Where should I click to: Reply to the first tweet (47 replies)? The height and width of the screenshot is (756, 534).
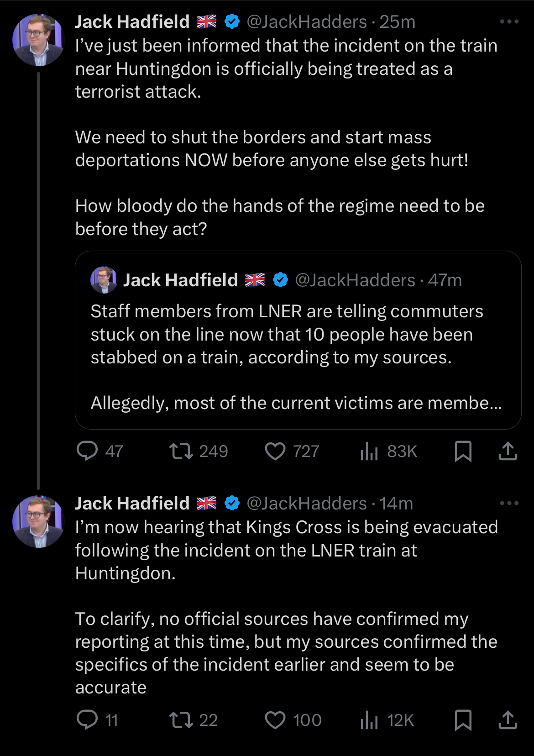point(87,451)
